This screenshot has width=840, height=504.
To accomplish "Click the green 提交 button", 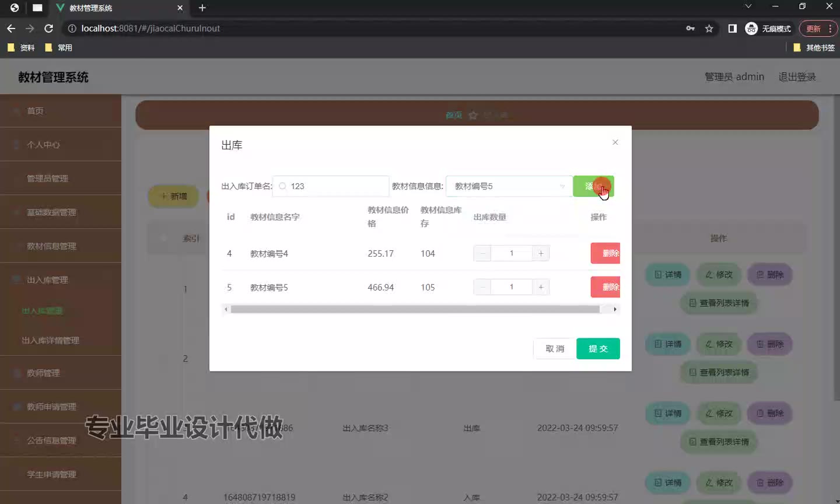I will pyautogui.click(x=598, y=349).
